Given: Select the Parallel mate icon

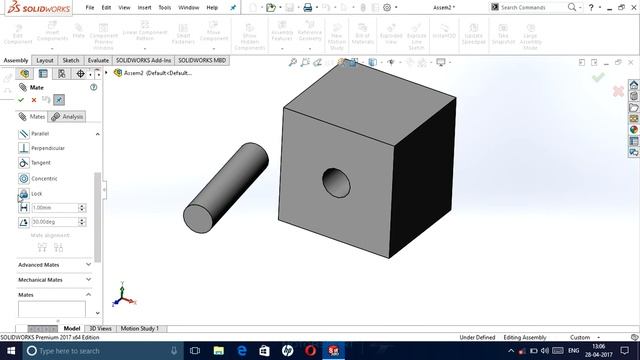Looking at the screenshot, I should tap(24, 133).
